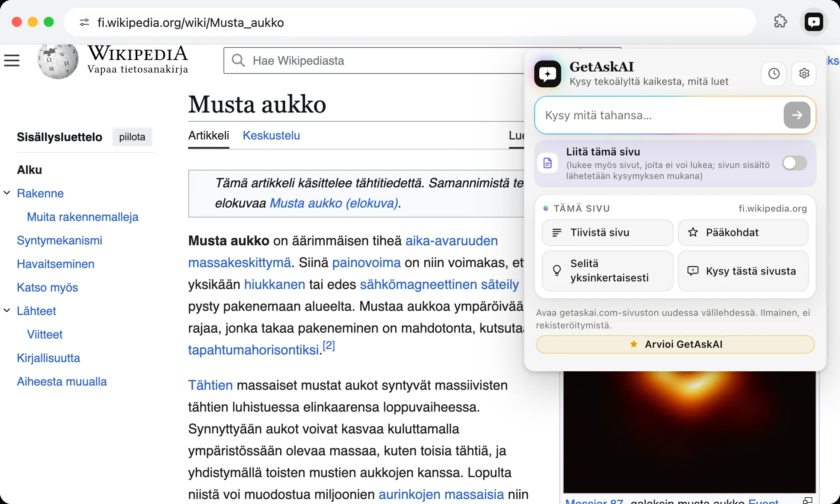Switch to the Keskustelu tab
This screenshot has height=504, width=840.
point(271,135)
